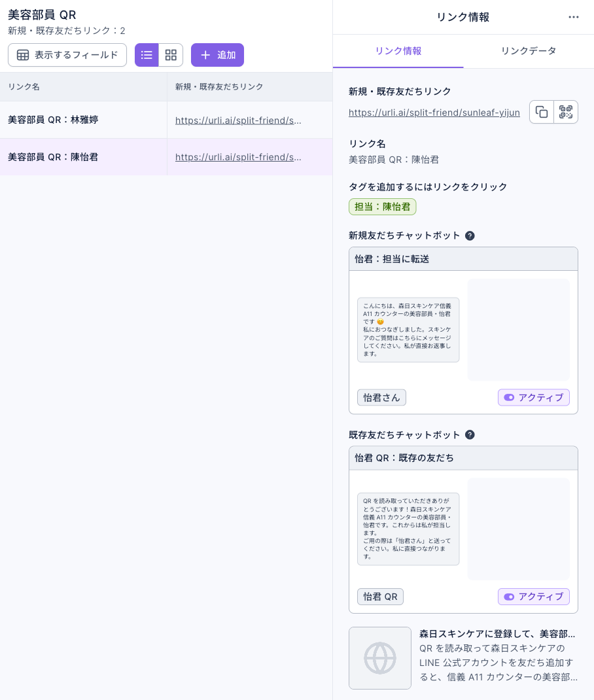Click the 怡君 QR keyword chip
This screenshot has height=700, width=594.
(x=380, y=597)
